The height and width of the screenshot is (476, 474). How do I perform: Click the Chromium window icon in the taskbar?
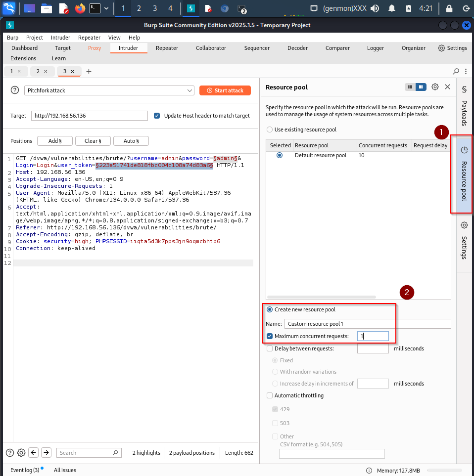[225, 8]
